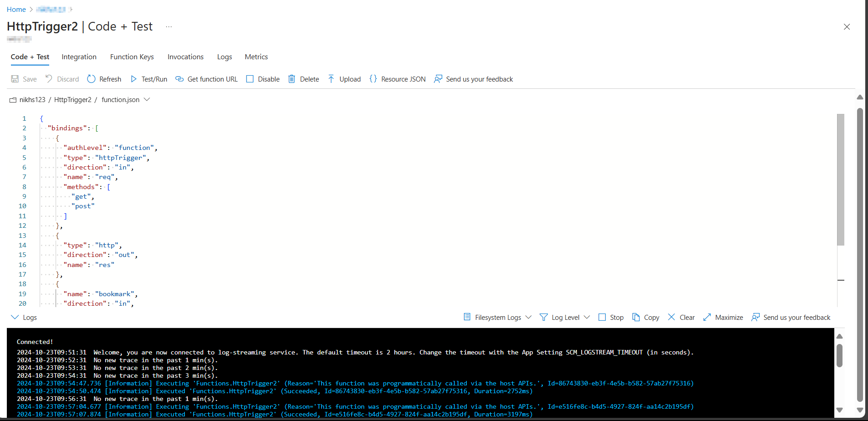Click the Refresh button label
The width and height of the screenshot is (868, 421).
tap(110, 79)
